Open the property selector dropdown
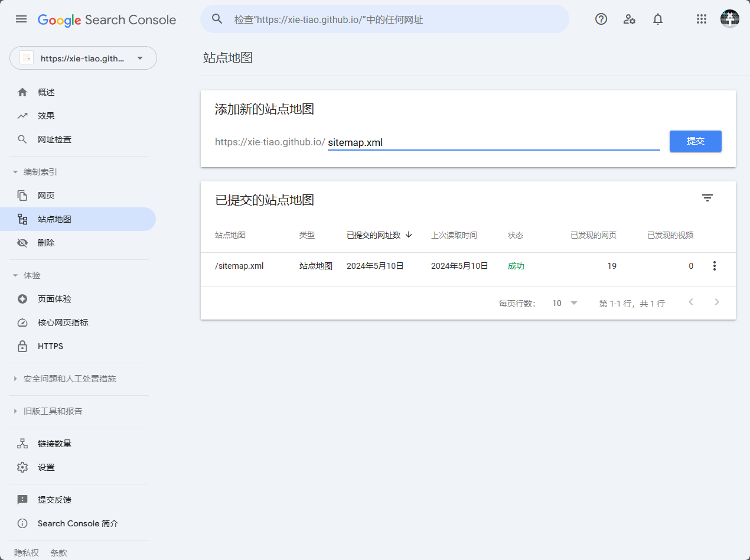This screenshot has height=560, width=750. [83, 58]
